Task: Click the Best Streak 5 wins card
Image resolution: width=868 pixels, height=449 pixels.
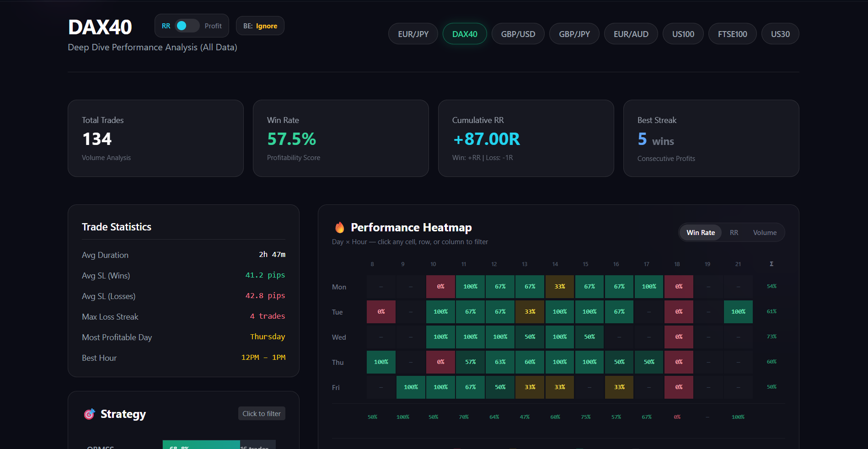Action: click(711, 138)
